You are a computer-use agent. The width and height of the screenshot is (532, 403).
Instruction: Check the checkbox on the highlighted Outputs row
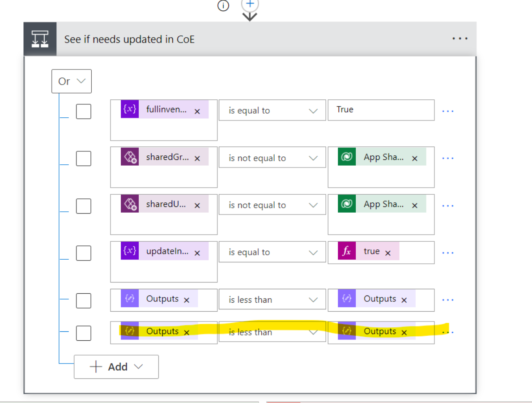(84, 333)
